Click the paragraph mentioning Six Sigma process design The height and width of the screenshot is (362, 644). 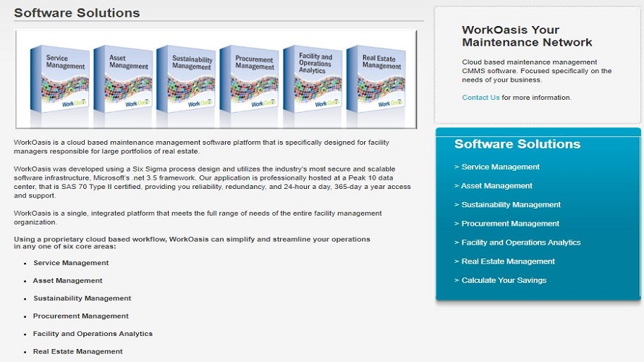212,182
